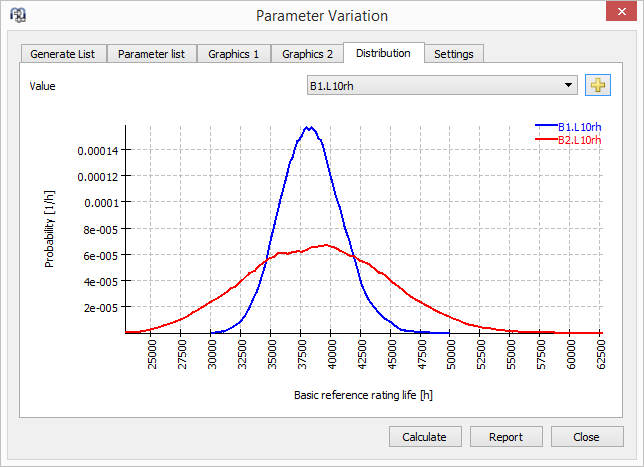Click the Close button at bottom
Image resolution: width=644 pixels, height=467 pixels.
point(586,437)
